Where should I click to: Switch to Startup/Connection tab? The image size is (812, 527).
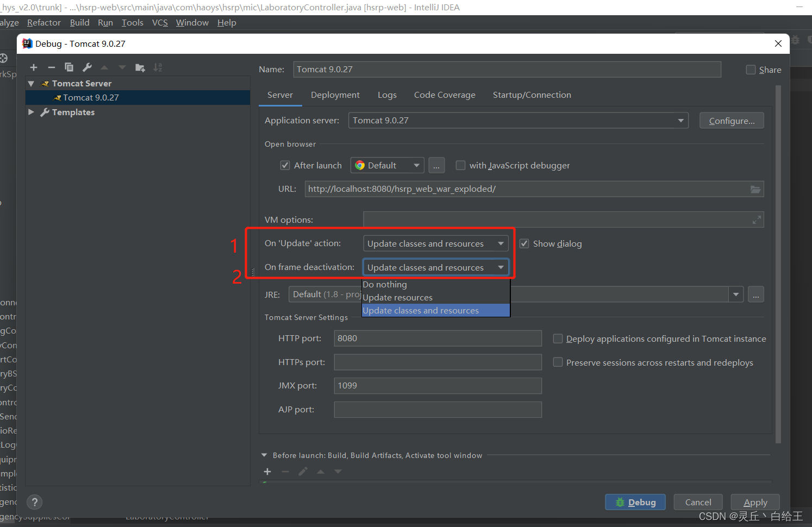point(532,95)
